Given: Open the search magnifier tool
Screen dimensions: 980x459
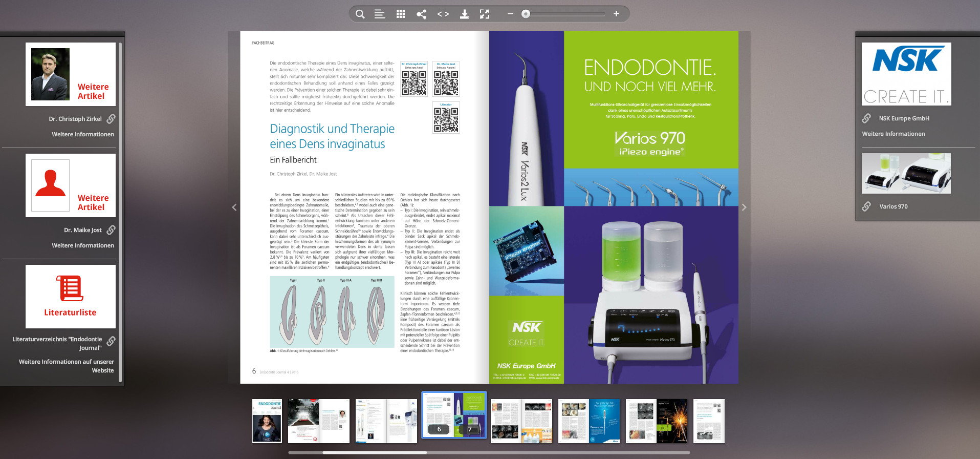Looking at the screenshot, I should [360, 14].
